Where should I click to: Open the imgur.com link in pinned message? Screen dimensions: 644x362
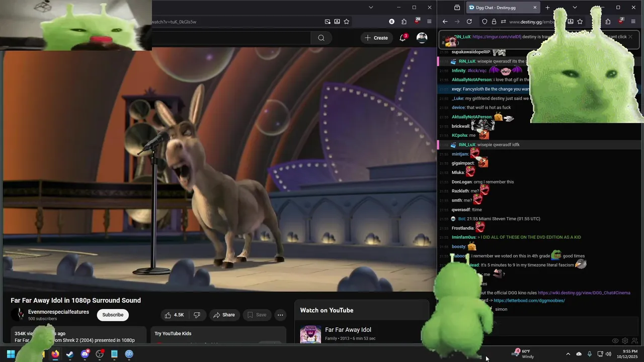497,37
